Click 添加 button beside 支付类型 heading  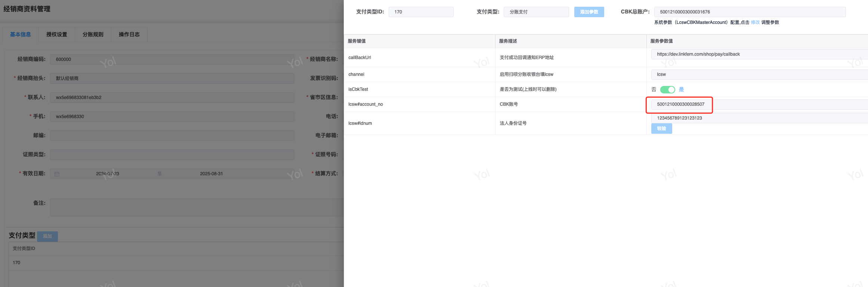click(x=47, y=236)
